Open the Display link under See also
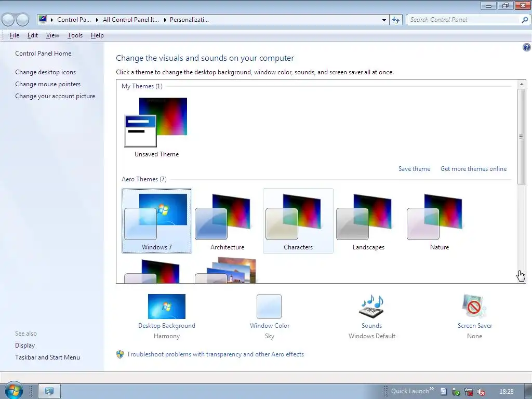Image resolution: width=532 pixels, height=399 pixels. (25, 345)
